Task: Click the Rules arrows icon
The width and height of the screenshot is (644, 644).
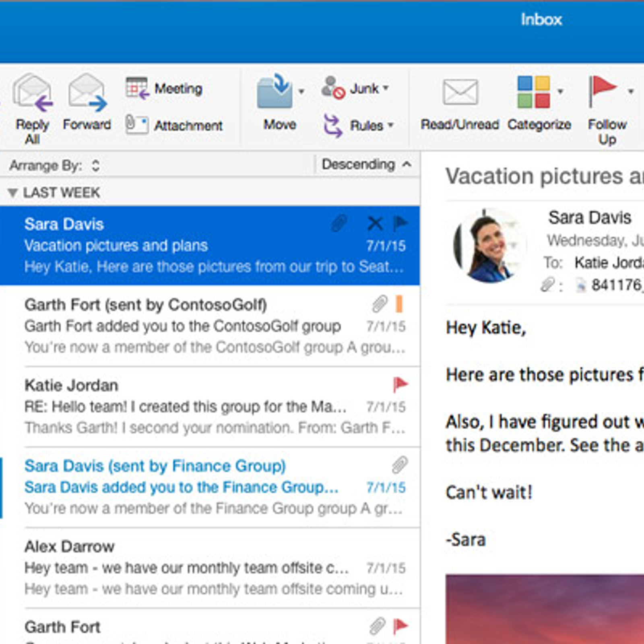Action: click(333, 125)
